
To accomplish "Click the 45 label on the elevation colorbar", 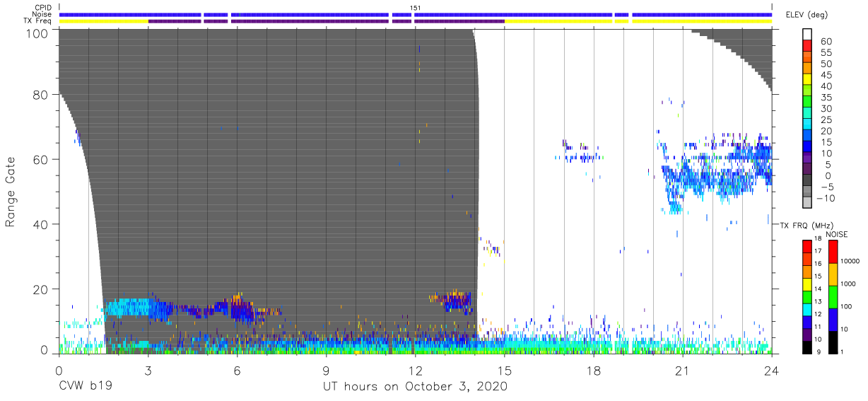I will click(825, 75).
